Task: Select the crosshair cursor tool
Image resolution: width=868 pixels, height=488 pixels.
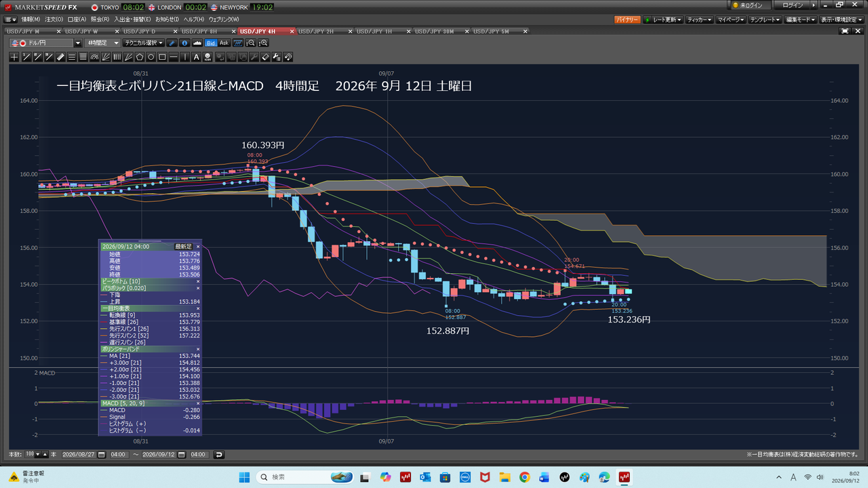Action: tap(14, 57)
